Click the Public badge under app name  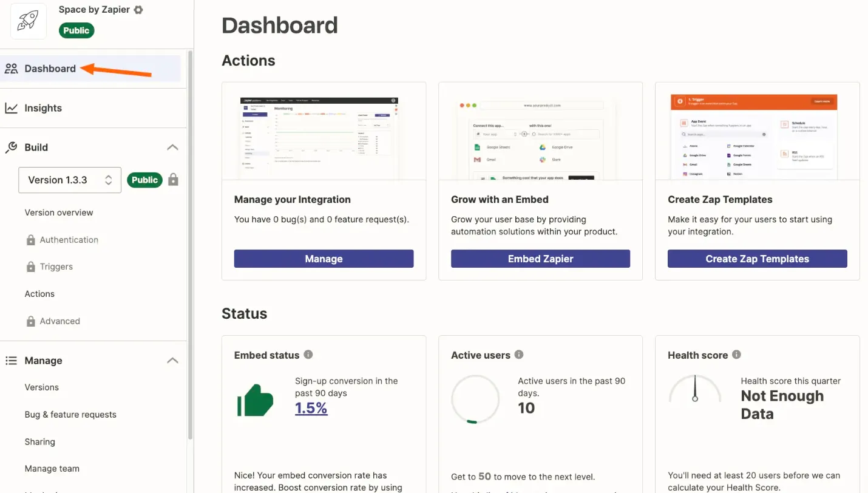coord(76,30)
